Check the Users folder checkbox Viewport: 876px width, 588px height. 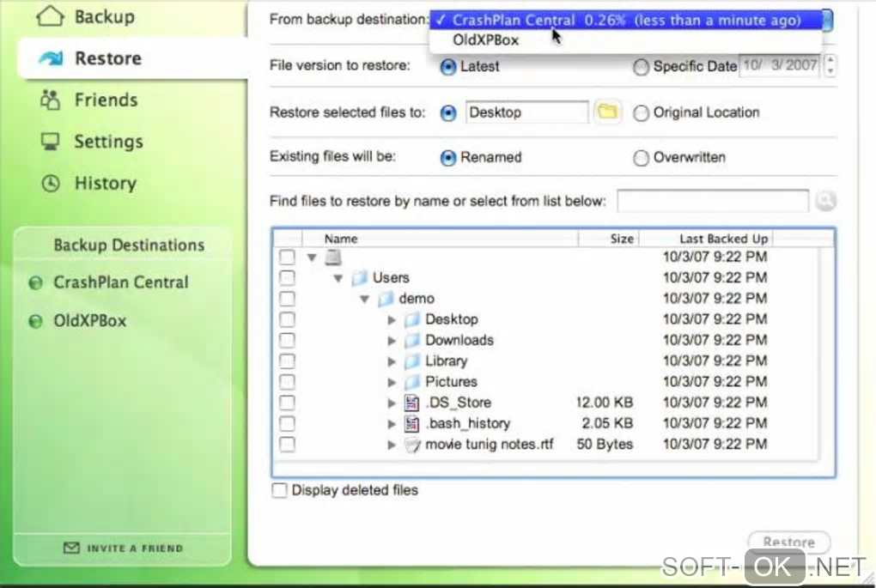(287, 277)
